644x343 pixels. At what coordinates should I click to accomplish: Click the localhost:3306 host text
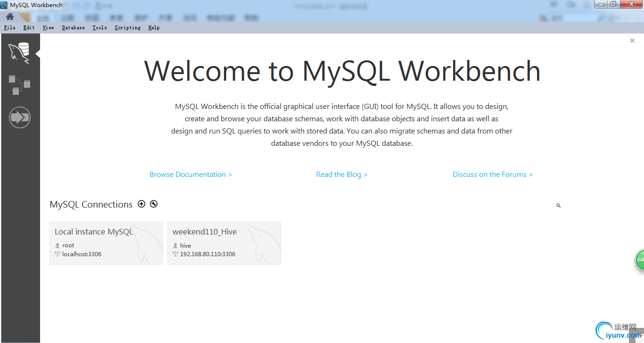click(x=82, y=254)
